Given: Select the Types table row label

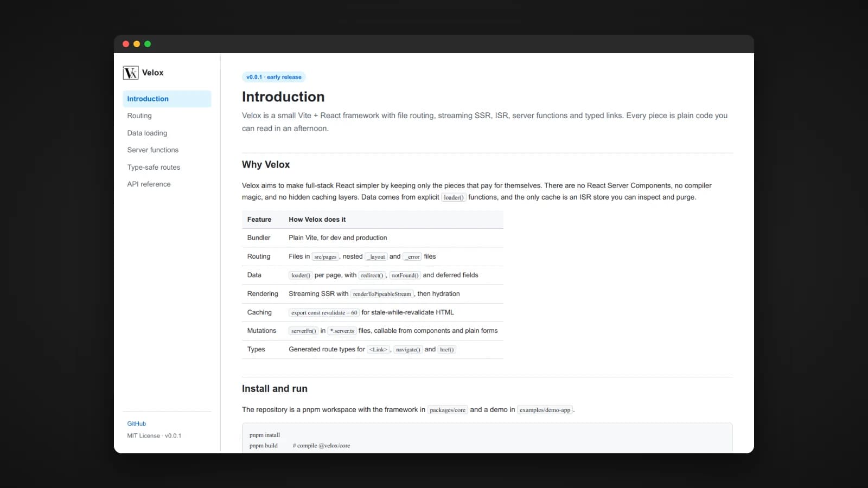Looking at the screenshot, I should 256,349.
